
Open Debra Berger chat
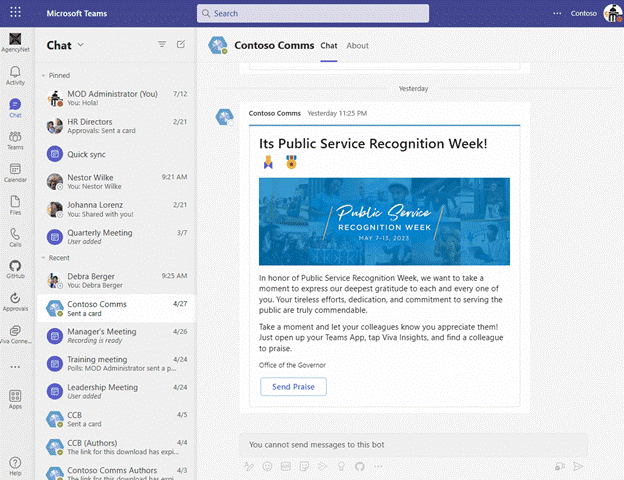(116, 280)
